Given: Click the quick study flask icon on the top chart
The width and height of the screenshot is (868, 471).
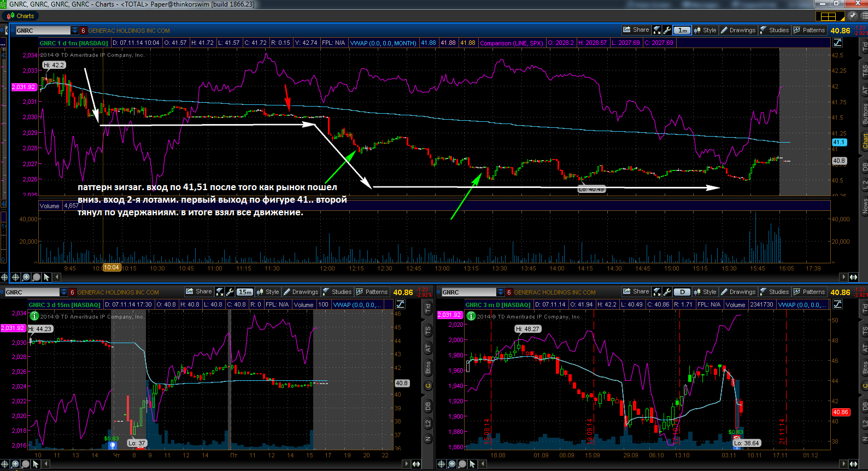Looking at the screenshot, I should tap(657, 31).
